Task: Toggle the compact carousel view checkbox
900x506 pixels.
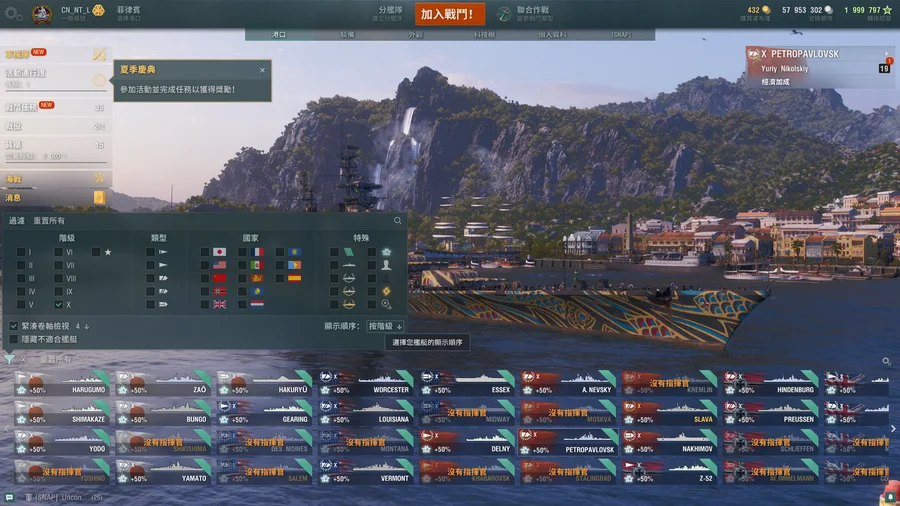Action: pyautogui.click(x=14, y=326)
